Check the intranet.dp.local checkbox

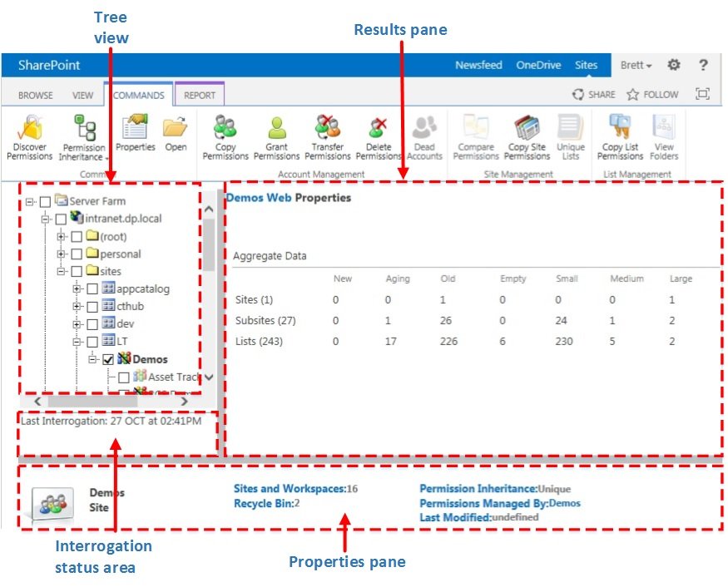(61, 219)
